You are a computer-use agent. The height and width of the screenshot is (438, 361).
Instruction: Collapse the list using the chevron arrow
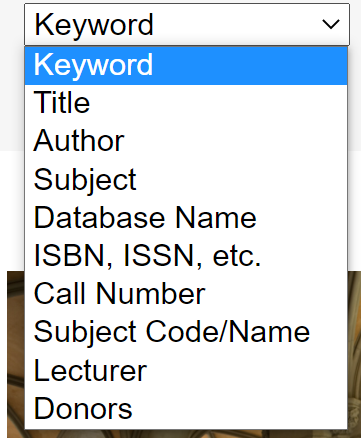click(331, 24)
